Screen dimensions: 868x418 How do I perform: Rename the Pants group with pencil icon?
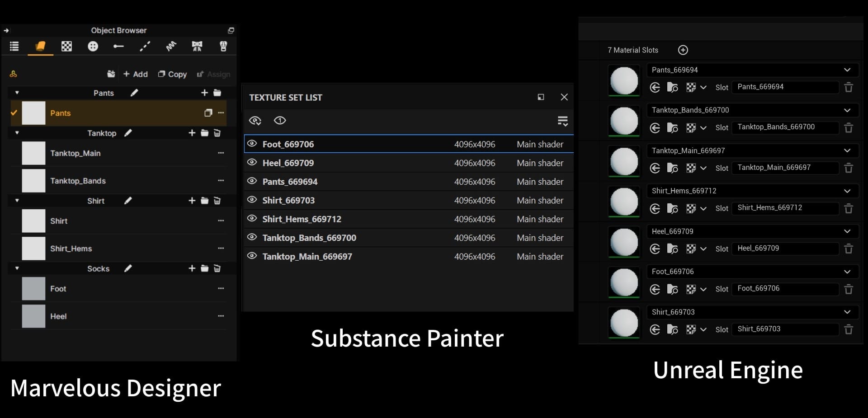(134, 93)
